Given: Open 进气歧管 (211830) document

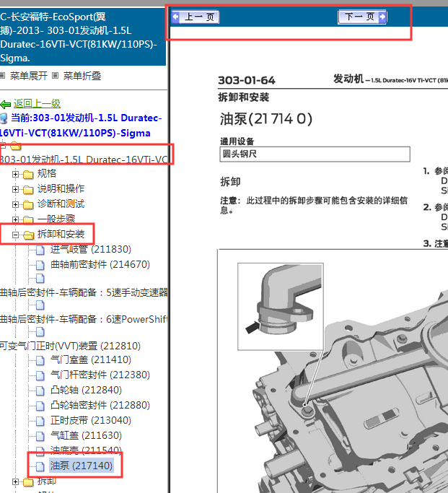Looking at the screenshot, I should click(90, 249).
